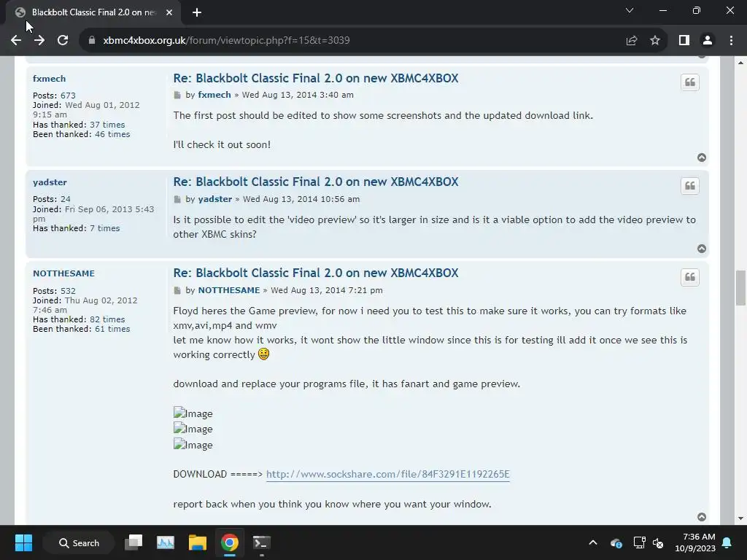
Task: Jump to top from fxmech's post arrow
Action: [701, 157]
